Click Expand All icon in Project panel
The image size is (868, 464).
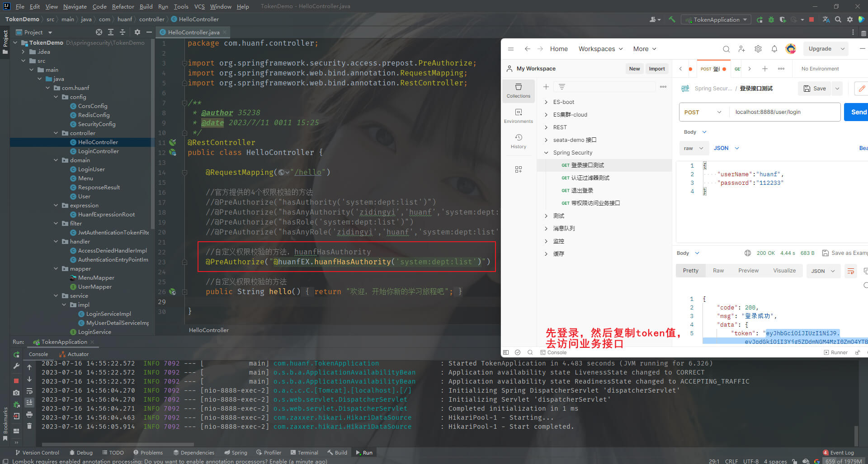click(x=111, y=32)
